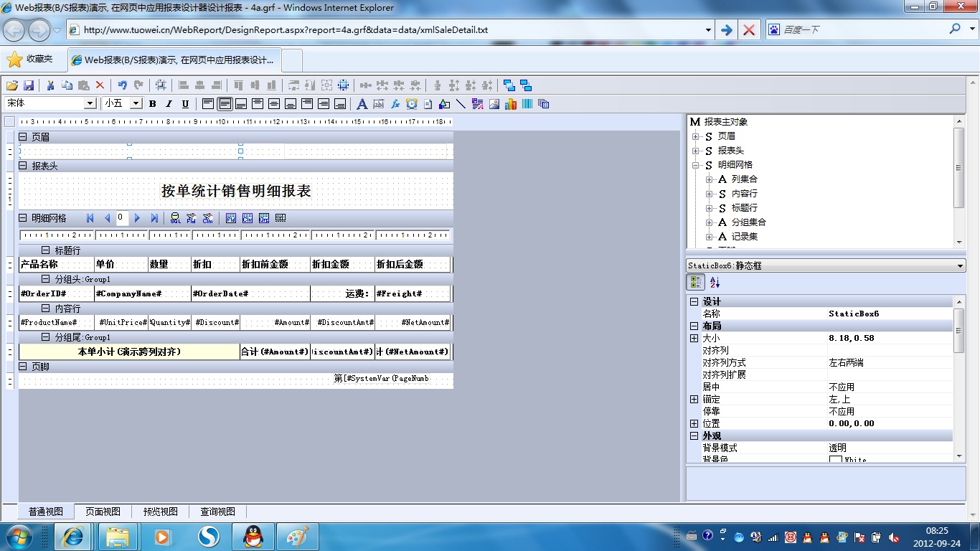
Task: Expand the 页眉 node in object tree
Action: tap(695, 136)
